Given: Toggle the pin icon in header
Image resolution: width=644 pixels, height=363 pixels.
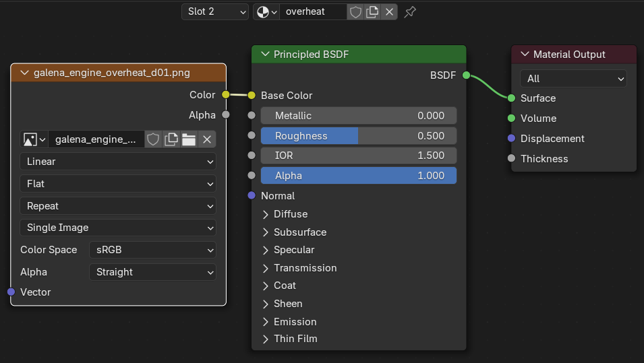Looking at the screenshot, I should (x=410, y=11).
